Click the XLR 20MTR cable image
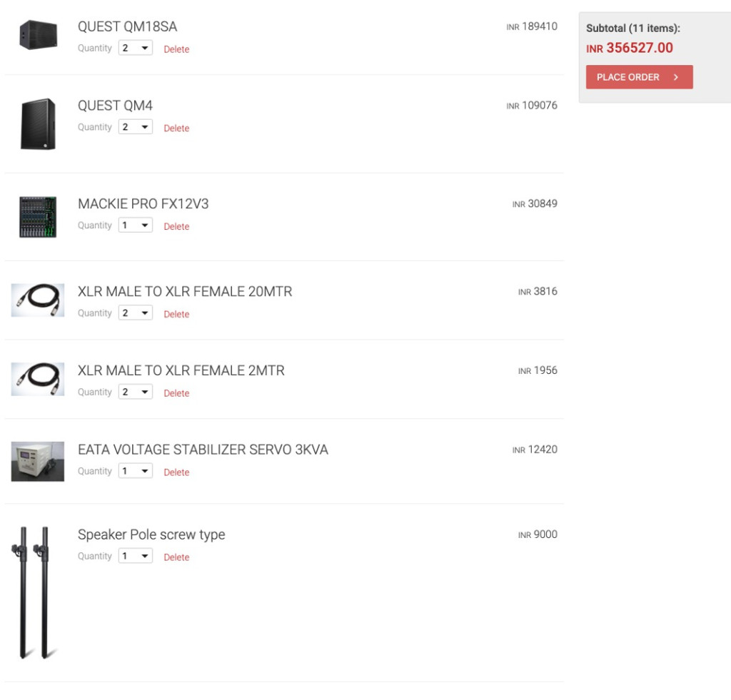 38,300
